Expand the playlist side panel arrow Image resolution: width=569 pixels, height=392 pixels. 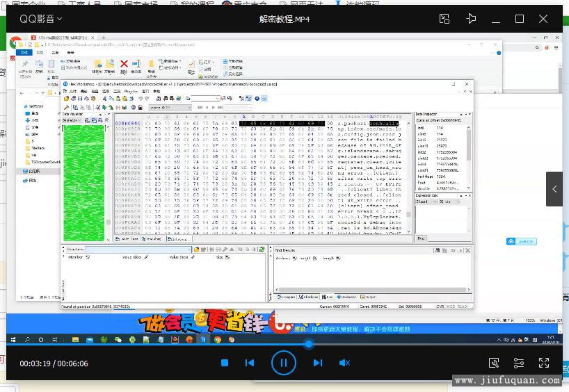click(554, 189)
